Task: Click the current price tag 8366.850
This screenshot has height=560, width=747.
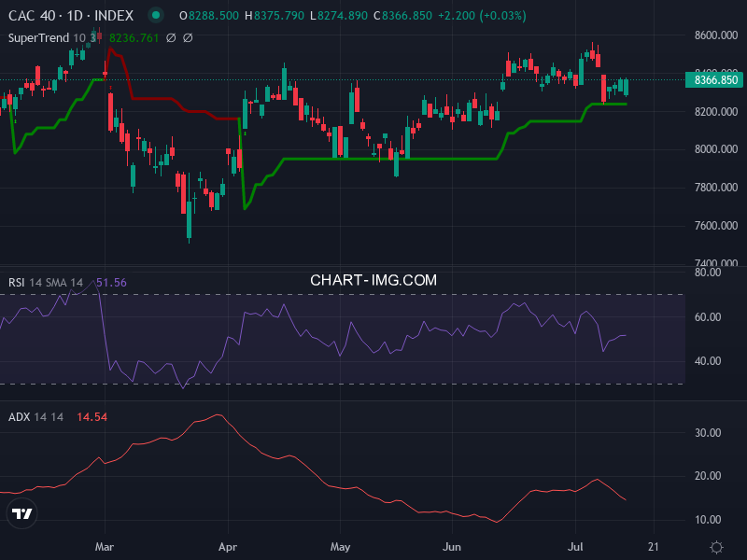Action: click(714, 79)
